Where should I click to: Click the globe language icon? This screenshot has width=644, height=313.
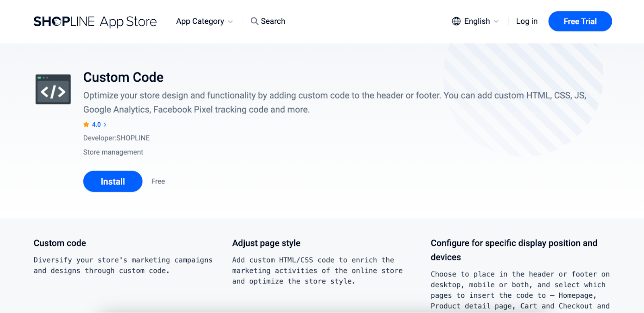[x=456, y=21]
